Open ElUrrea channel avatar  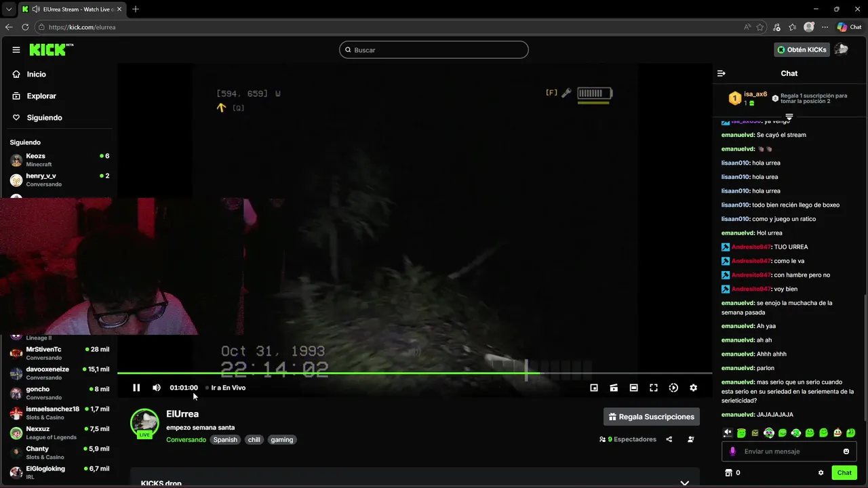pos(144,423)
